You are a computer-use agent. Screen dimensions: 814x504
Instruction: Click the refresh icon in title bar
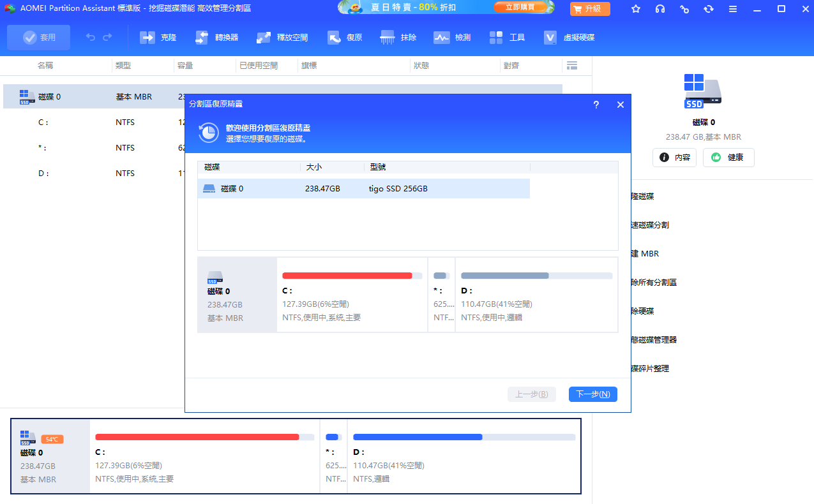point(709,9)
